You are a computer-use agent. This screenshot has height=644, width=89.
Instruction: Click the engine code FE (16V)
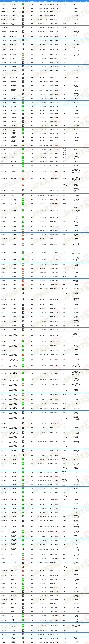click(x=76, y=4)
